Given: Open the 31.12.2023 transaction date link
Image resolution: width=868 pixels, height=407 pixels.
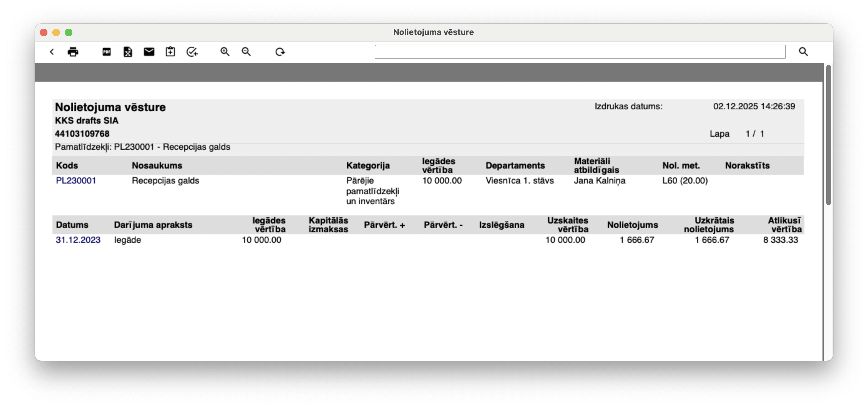Looking at the screenshot, I should coord(78,240).
